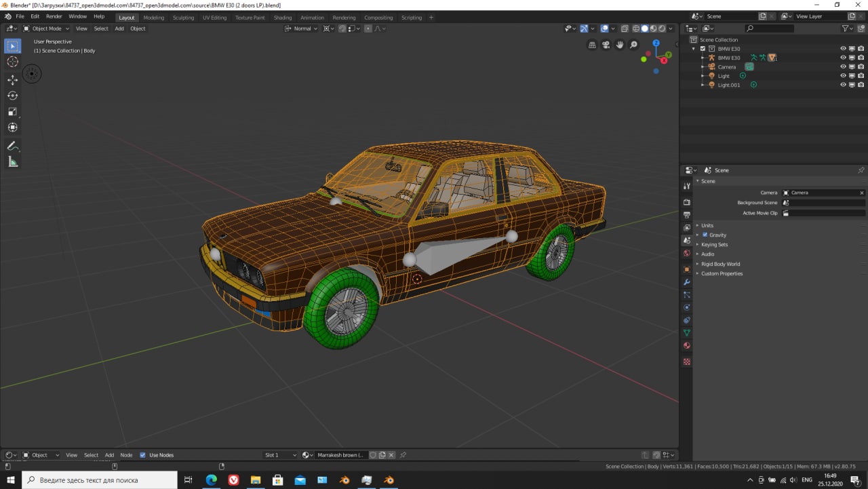Expand the Custom Properties panel

tap(722, 274)
